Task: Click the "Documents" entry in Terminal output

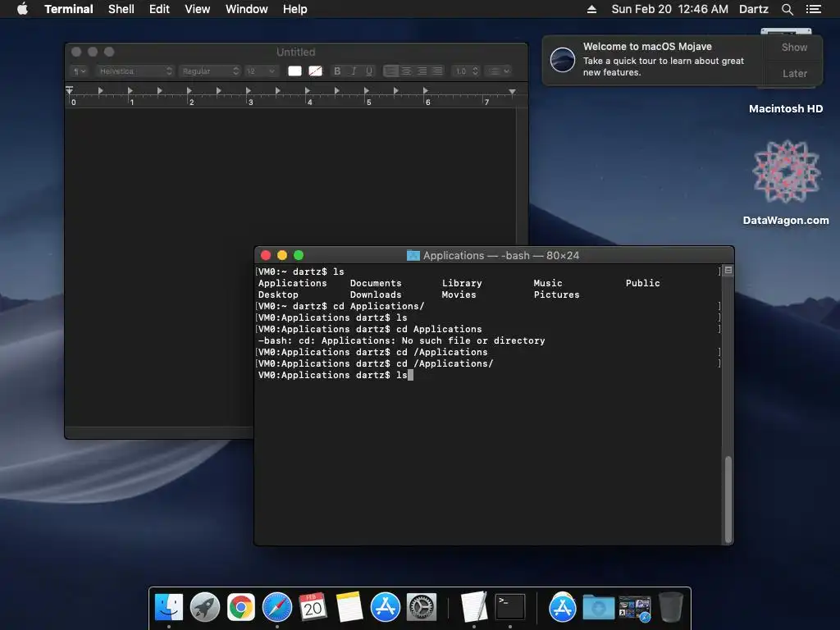Action: click(376, 283)
